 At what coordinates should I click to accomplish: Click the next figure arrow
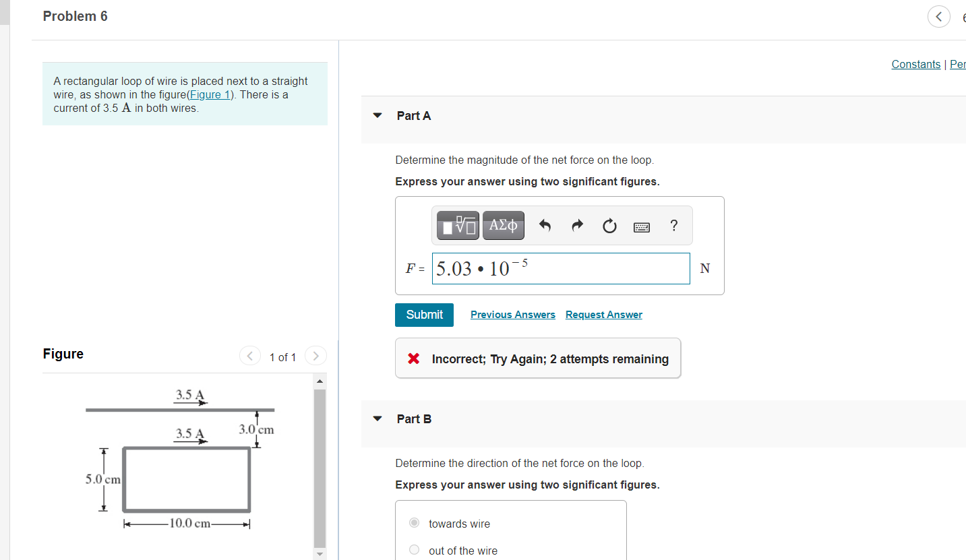(315, 355)
